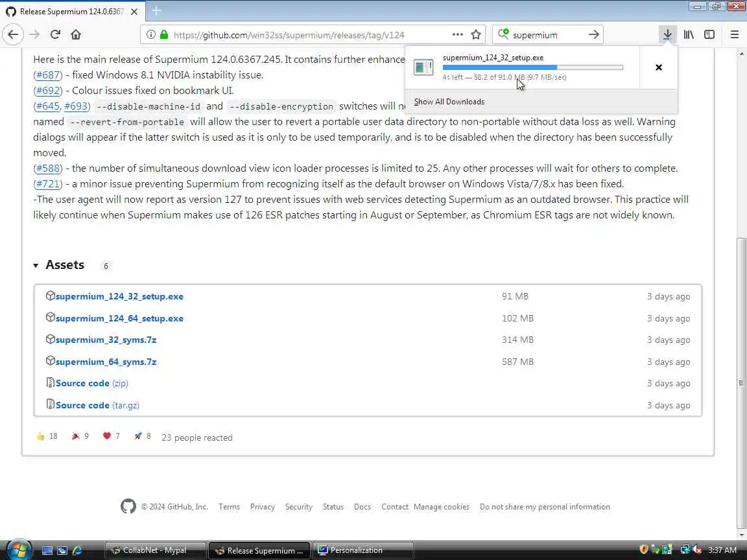Open issue #721 link

click(x=47, y=184)
